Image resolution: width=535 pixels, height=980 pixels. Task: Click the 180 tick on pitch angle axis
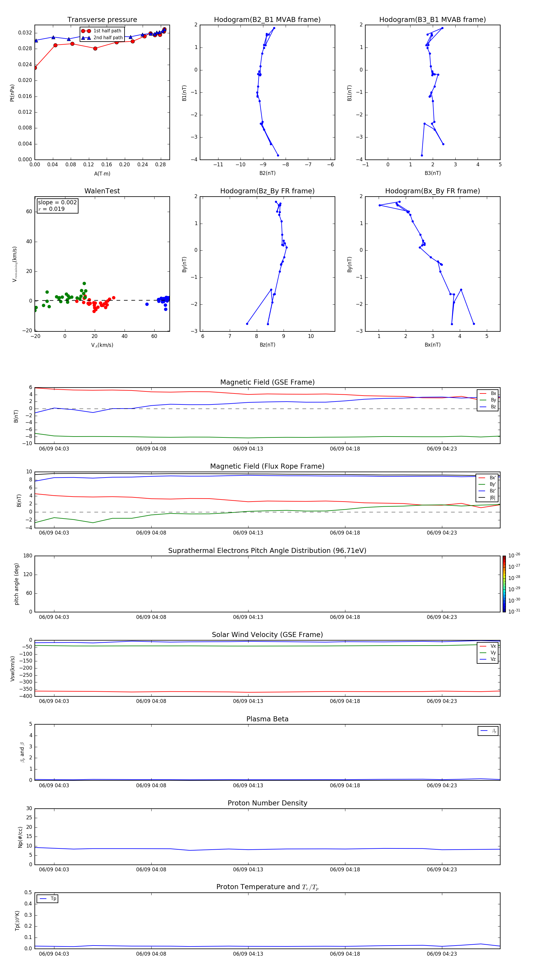pos(28,556)
